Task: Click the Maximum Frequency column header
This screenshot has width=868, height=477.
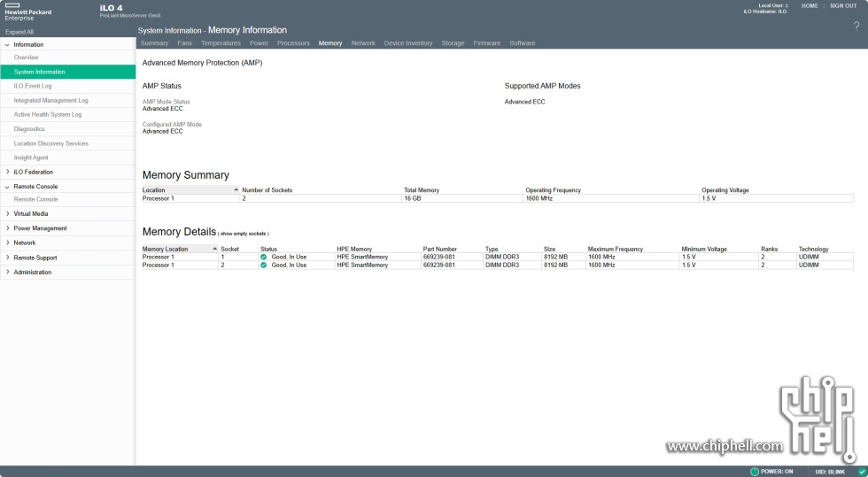Action: click(615, 249)
